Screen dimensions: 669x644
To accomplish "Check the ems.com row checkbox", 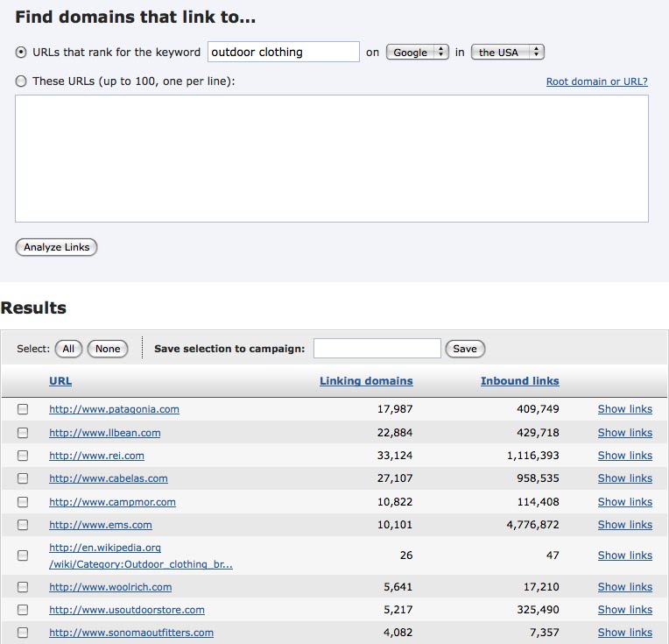I will point(23,525).
